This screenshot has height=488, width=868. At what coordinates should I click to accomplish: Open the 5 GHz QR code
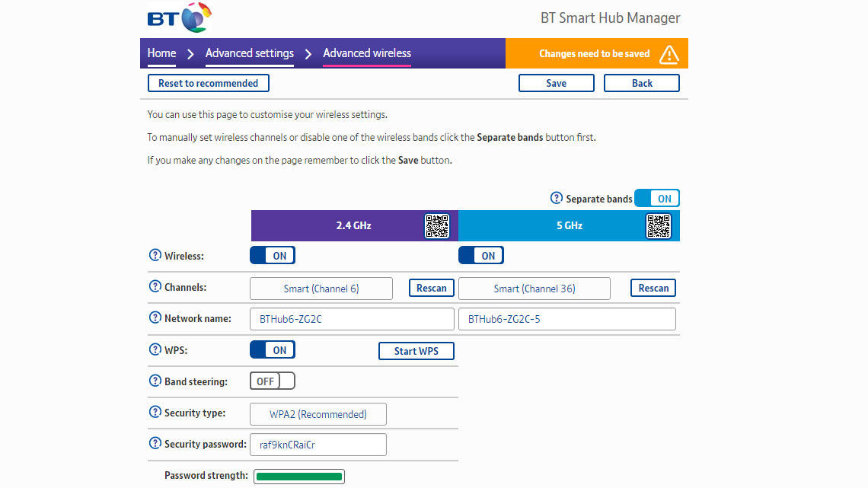(658, 226)
